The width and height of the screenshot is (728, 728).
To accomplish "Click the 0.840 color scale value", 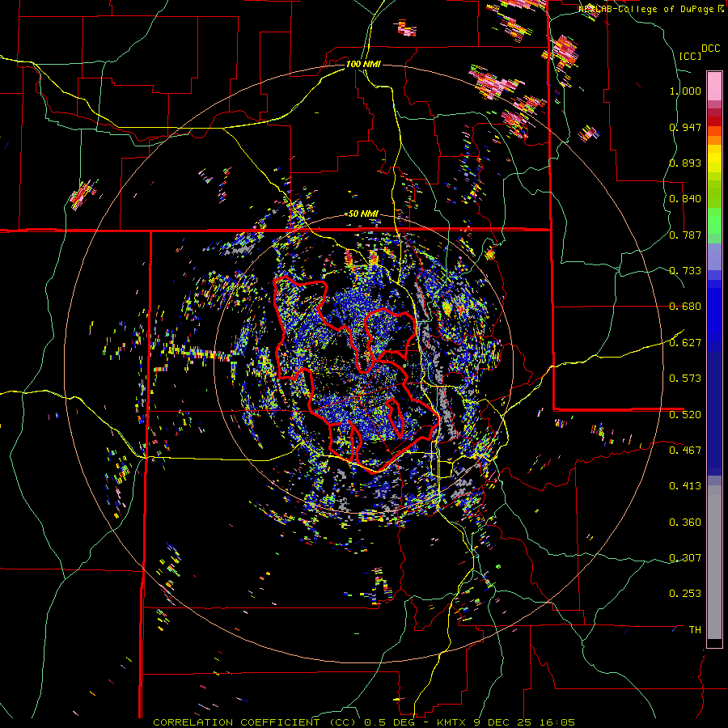I will 685,199.
